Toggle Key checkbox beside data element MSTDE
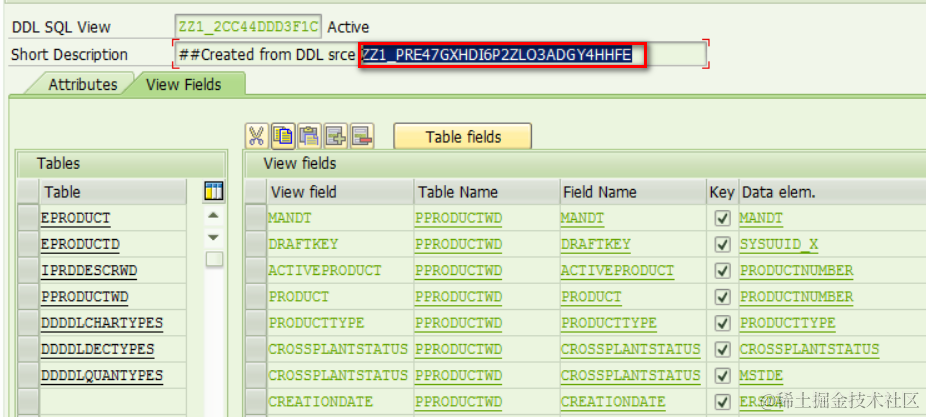926x417 pixels. [722, 375]
